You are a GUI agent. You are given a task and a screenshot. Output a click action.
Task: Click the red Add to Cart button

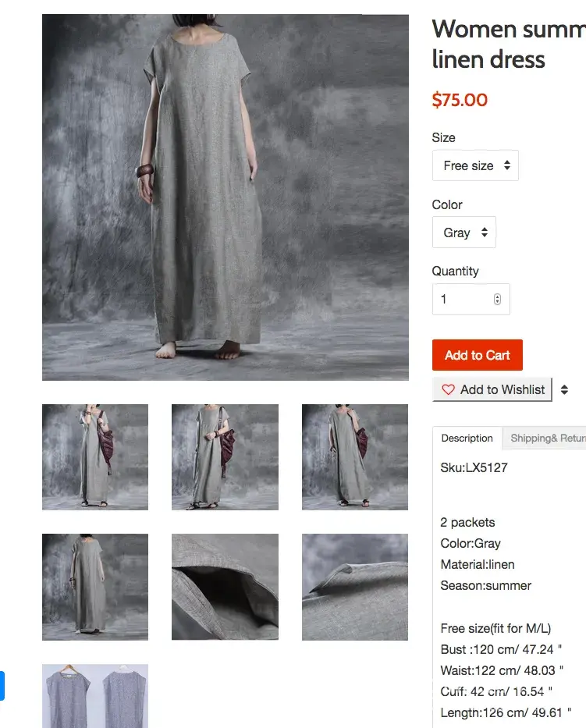click(478, 355)
